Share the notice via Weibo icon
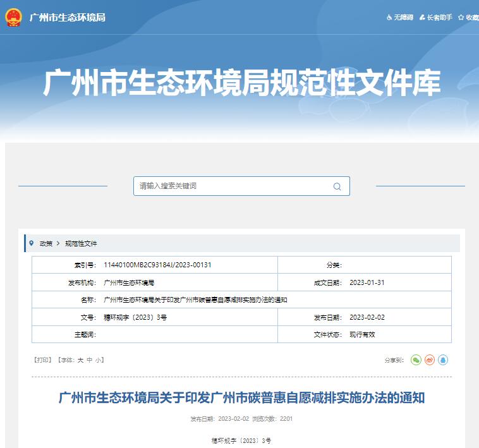 (x=430, y=360)
